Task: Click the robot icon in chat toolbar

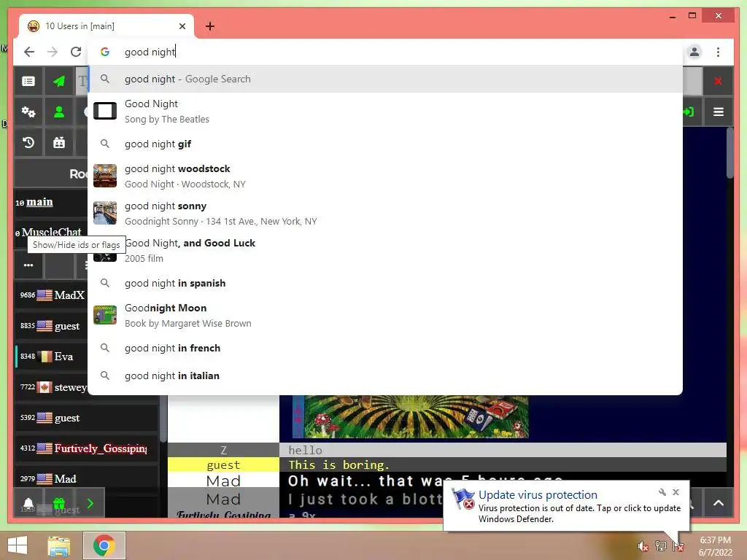Action: tap(59, 142)
